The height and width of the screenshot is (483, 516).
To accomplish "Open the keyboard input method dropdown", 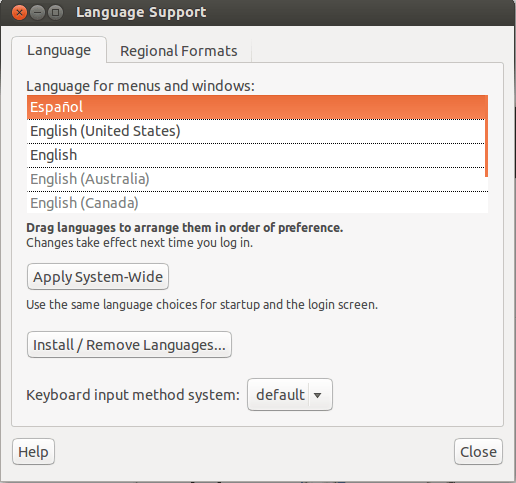I will coord(290,395).
